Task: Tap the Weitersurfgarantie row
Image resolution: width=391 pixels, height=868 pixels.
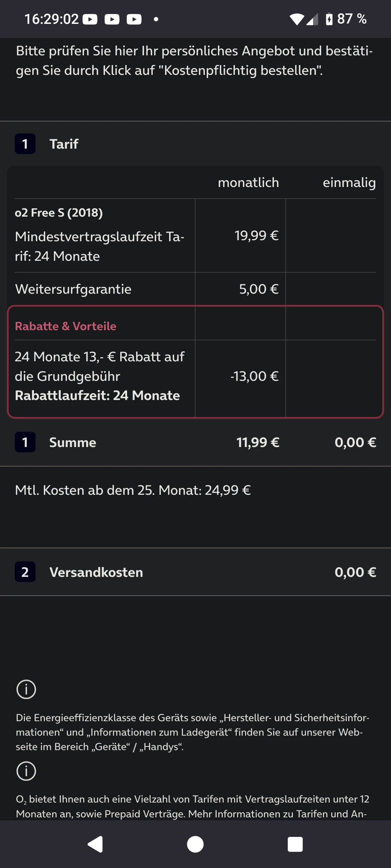Action: coord(73,289)
